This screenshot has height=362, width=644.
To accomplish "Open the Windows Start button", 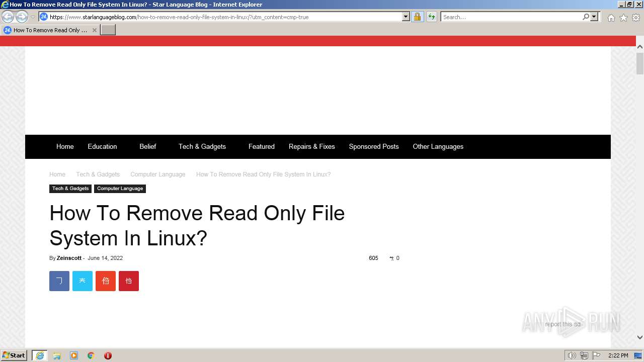I will point(14,355).
